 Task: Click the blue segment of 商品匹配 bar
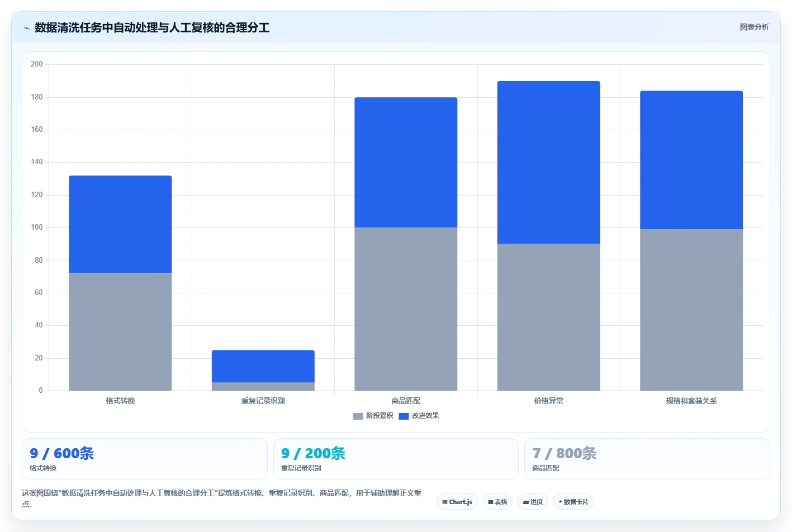(406, 163)
